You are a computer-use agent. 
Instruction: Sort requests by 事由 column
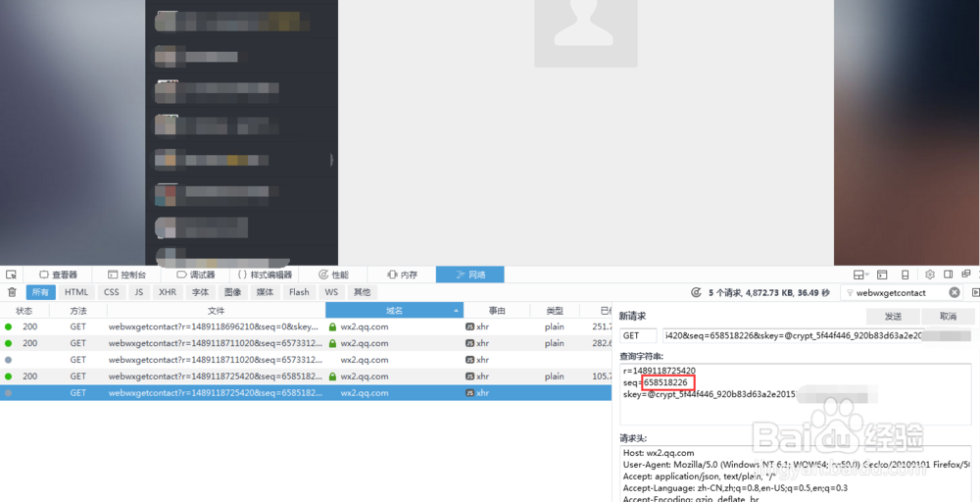[x=497, y=310]
